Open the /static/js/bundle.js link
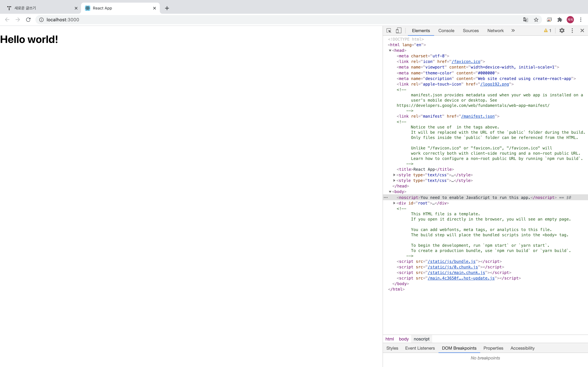This screenshot has width=588, height=367. click(451, 261)
